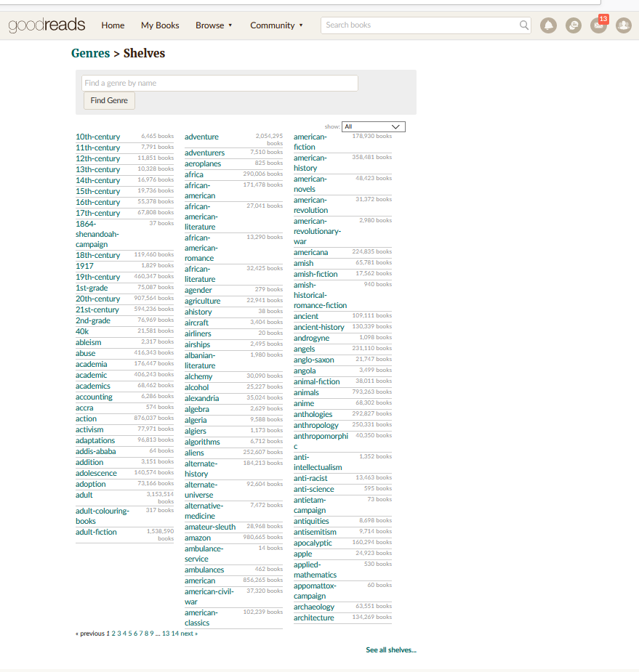Viewport: 639px width, 672px height.
Task: Open the notifications bell
Action: tap(548, 25)
